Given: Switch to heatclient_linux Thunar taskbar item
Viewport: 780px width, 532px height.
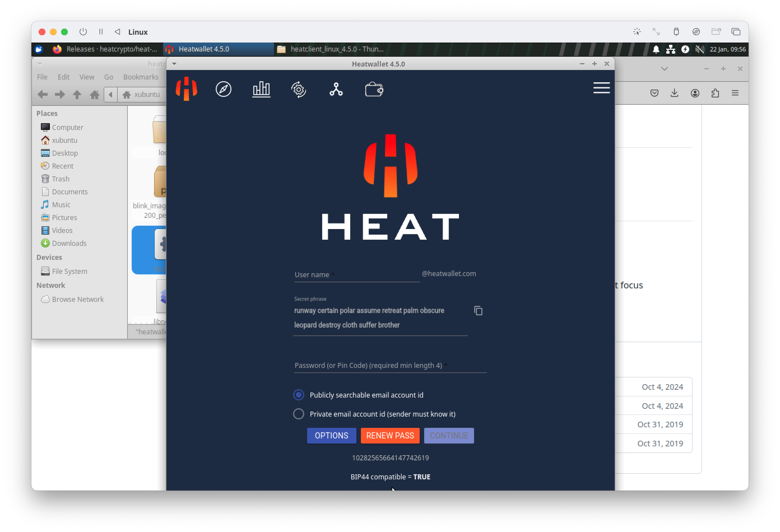Looking at the screenshot, I should (331, 49).
